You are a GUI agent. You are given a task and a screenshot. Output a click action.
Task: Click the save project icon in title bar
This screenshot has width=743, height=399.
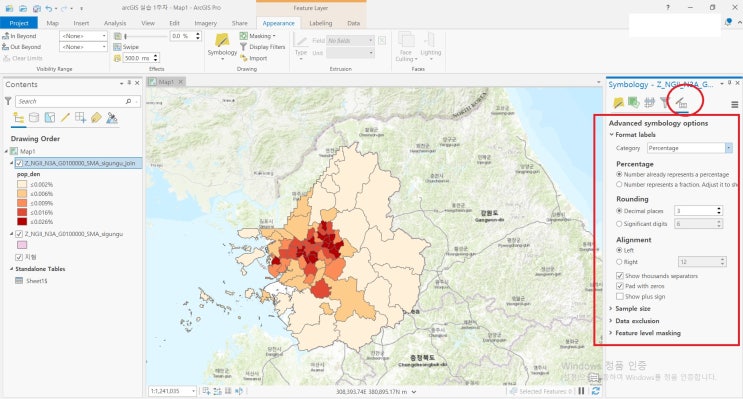point(37,8)
